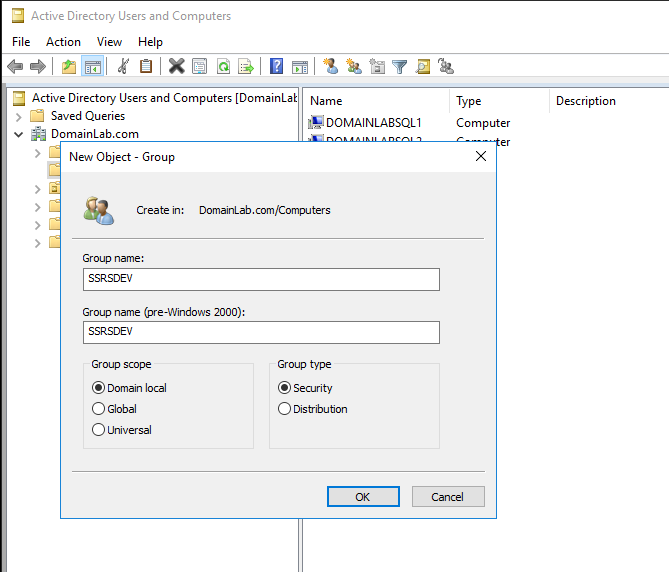Open the File menu
The width and height of the screenshot is (669, 572).
click(21, 42)
